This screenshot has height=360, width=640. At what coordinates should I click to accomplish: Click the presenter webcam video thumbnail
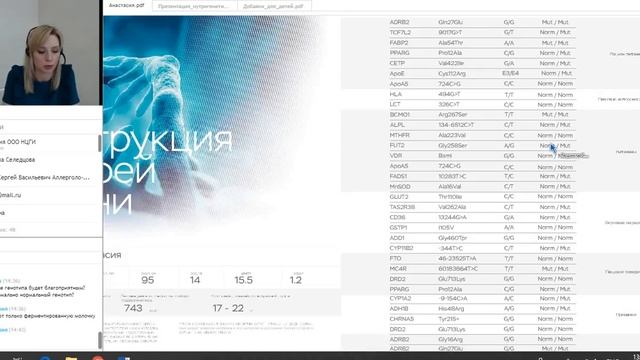coord(50,53)
